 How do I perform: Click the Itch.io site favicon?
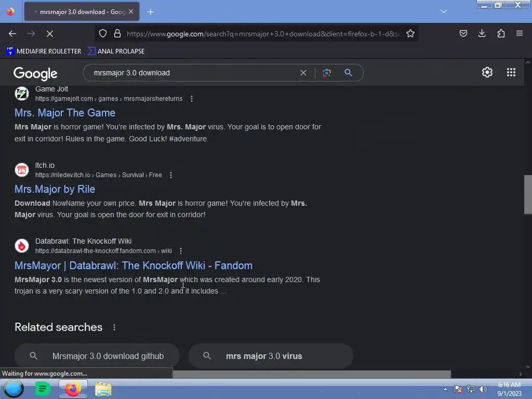tap(22, 170)
